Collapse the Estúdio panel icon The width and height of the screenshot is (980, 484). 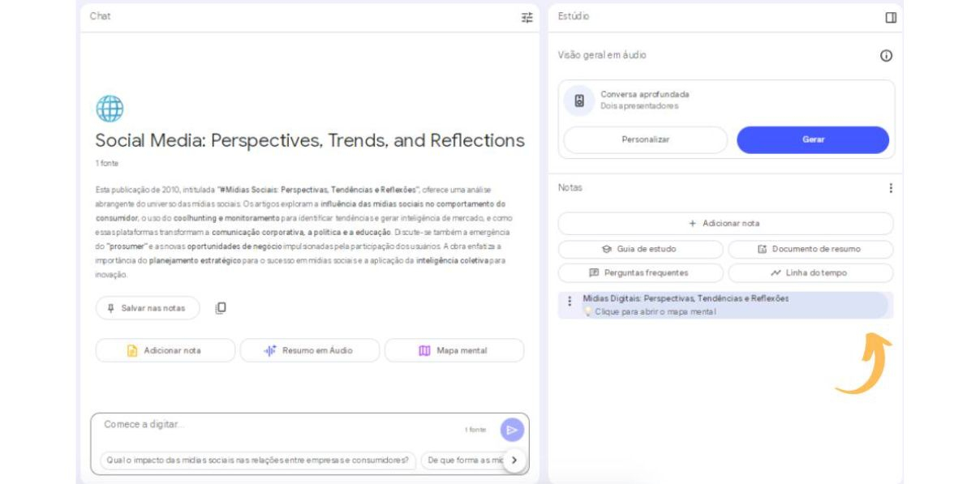pos(891,17)
